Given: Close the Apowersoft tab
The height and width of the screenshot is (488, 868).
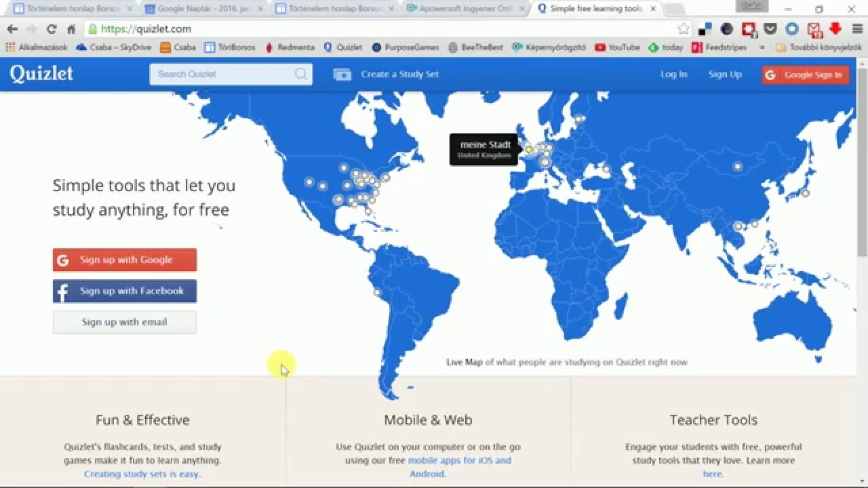Looking at the screenshot, I should tap(524, 9).
